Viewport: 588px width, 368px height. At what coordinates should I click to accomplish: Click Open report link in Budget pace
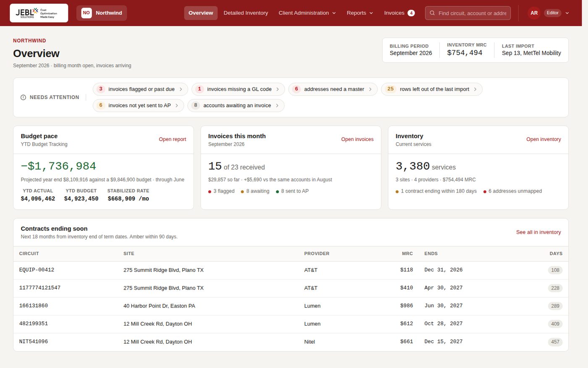(x=172, y=139)
